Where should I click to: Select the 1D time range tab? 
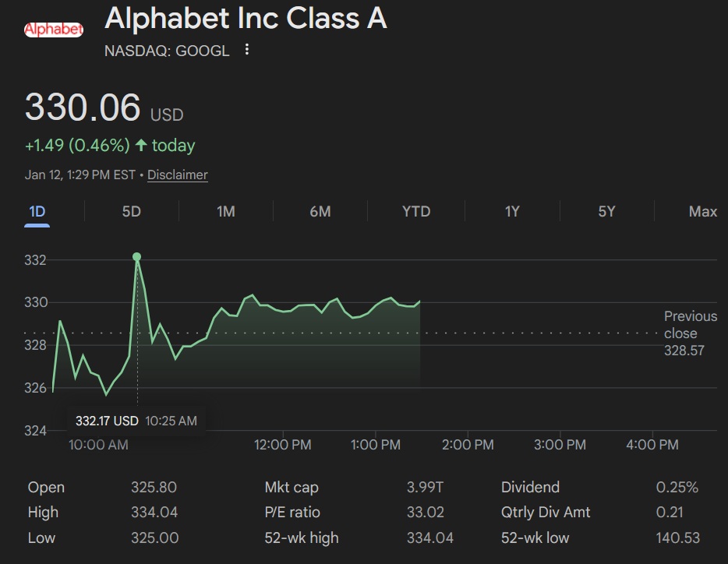37,211
